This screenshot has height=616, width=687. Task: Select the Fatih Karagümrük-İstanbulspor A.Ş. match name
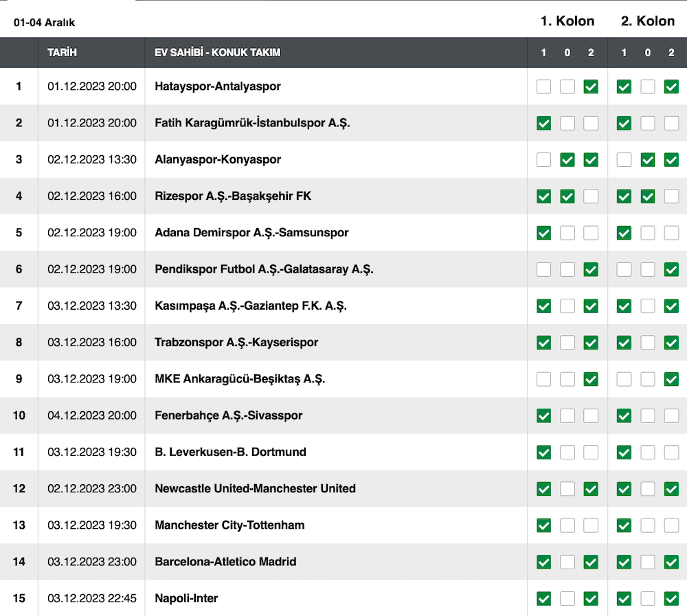click(252, 123)
